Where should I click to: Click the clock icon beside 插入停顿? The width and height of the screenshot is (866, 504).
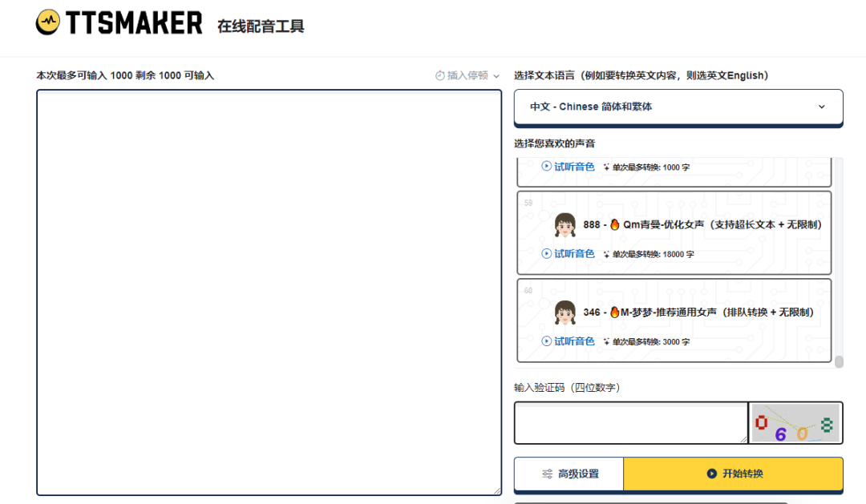click(439, 75)
